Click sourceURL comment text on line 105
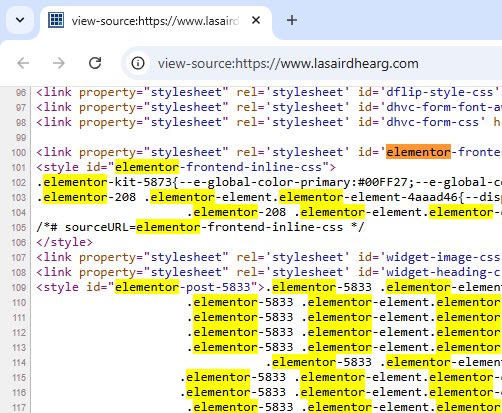 [x=201, y=227]
